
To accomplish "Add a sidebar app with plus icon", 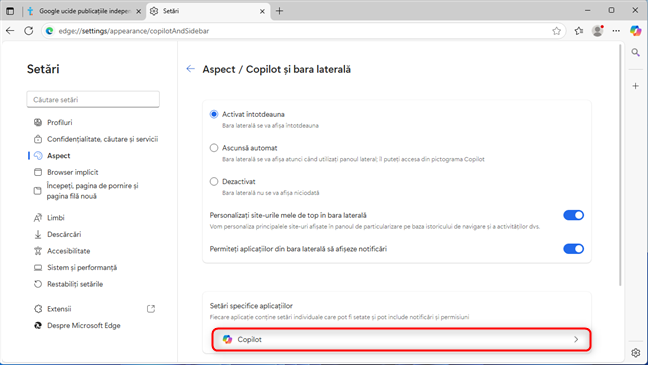I will click(x=636, y=86).
